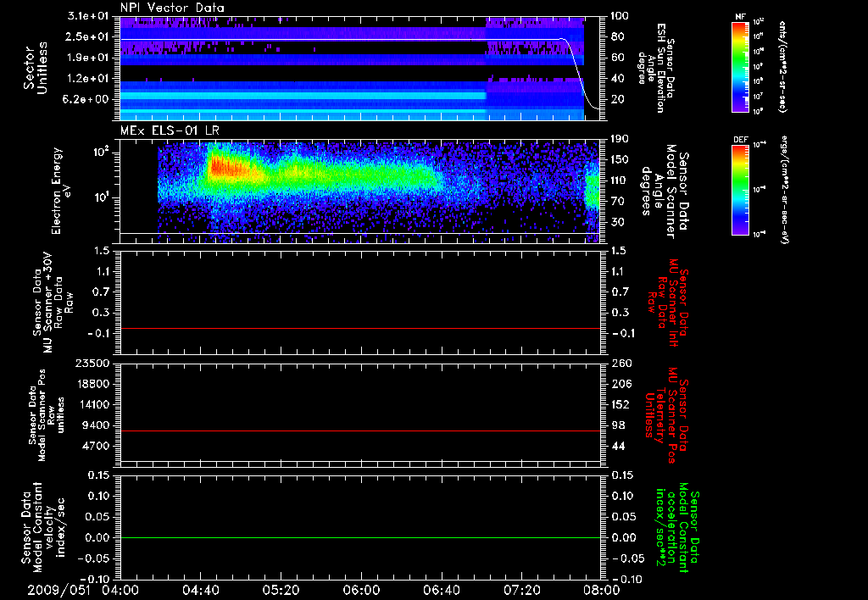Click the "9400" scanner position tick label

(96, 425)
